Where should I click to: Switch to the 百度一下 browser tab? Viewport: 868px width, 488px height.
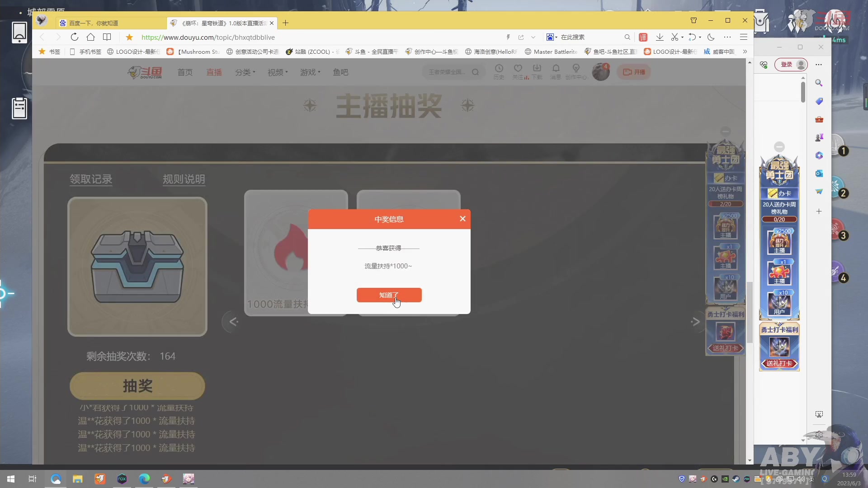[111, 23]
